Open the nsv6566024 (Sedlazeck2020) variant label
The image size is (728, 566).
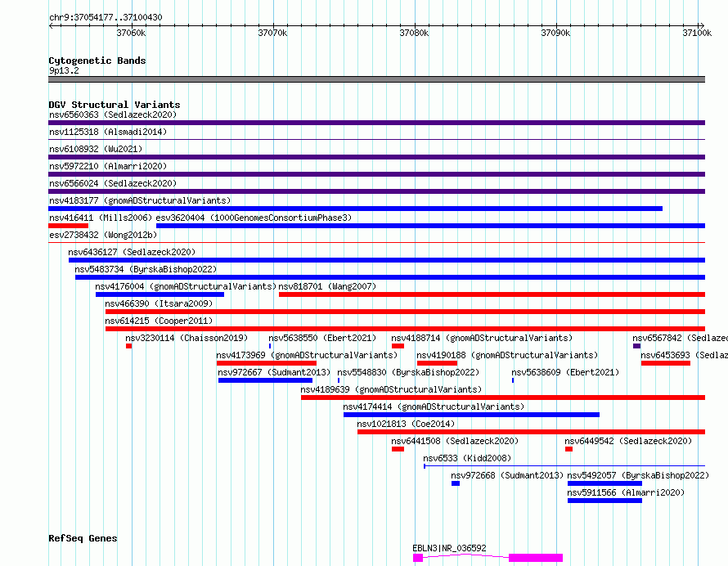point(113,183)
